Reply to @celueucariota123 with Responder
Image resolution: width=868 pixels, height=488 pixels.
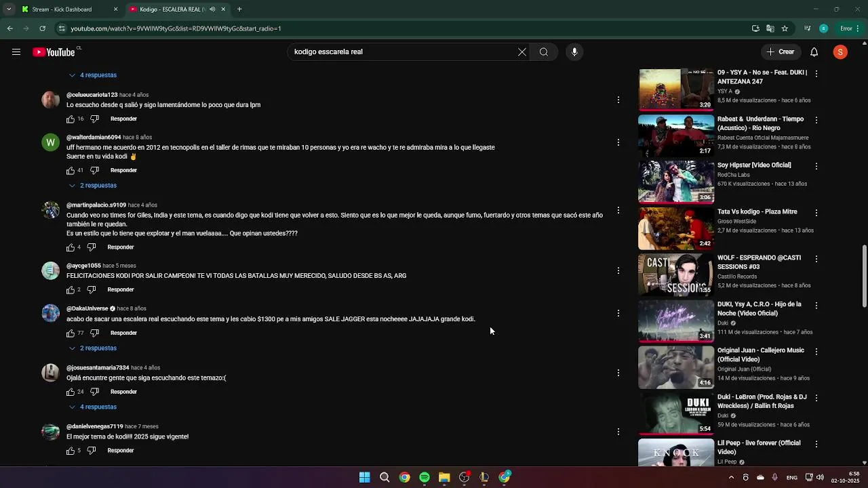point(123,119)
